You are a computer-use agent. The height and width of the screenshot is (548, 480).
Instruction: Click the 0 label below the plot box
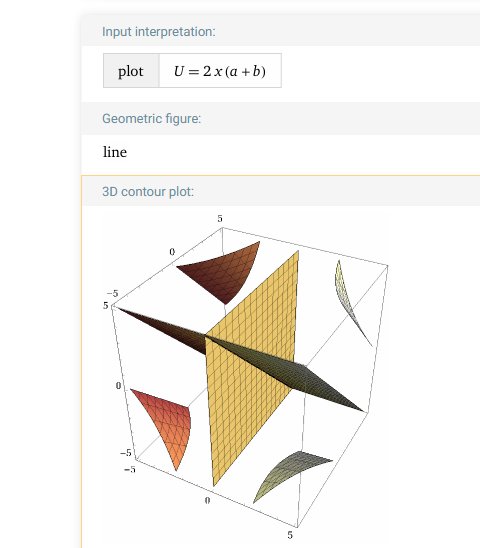[207, 500]
